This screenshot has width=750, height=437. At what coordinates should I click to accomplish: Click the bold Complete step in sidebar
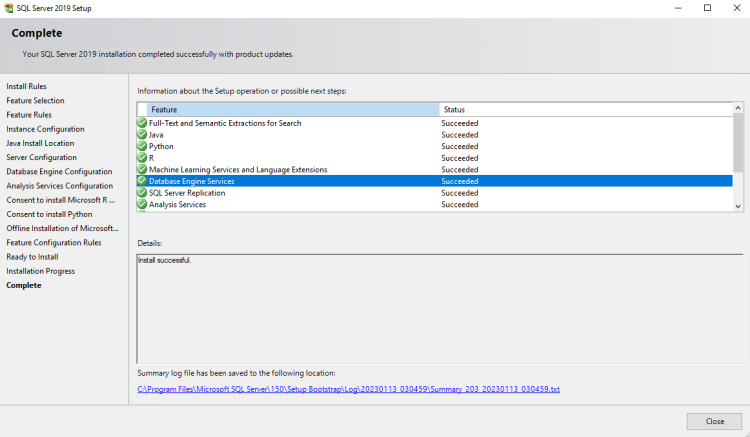[x=24, y=285]
